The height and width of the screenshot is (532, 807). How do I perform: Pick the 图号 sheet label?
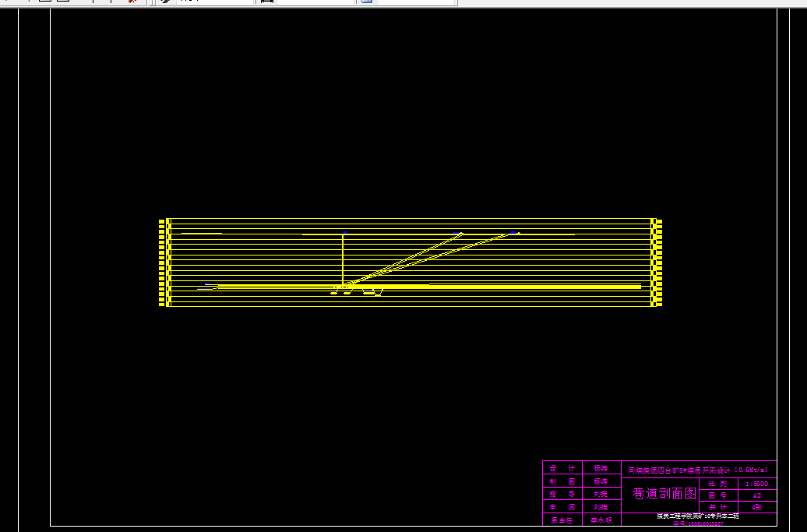[x=717, y=495]
